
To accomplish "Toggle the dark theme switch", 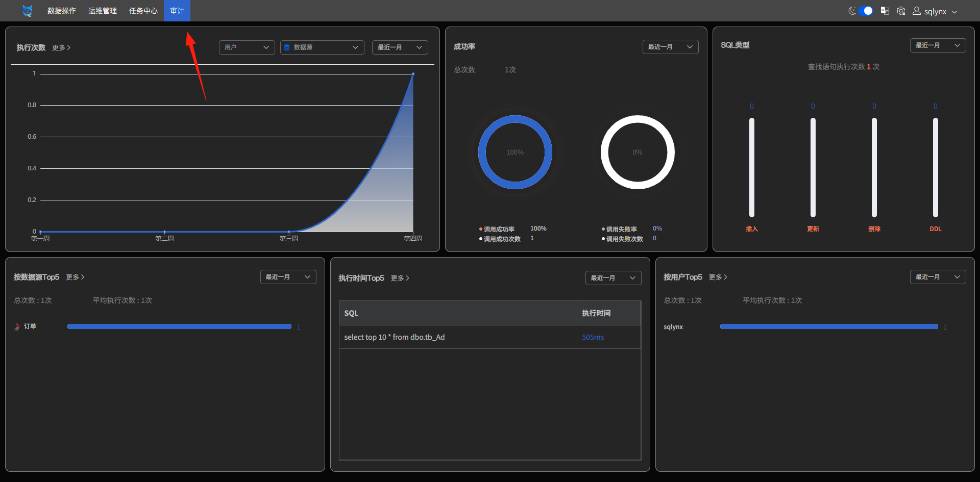I will (866, 11).
